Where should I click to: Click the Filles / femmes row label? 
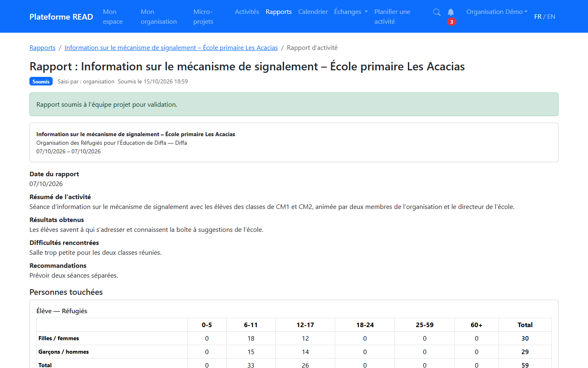[x=59, y=339]
